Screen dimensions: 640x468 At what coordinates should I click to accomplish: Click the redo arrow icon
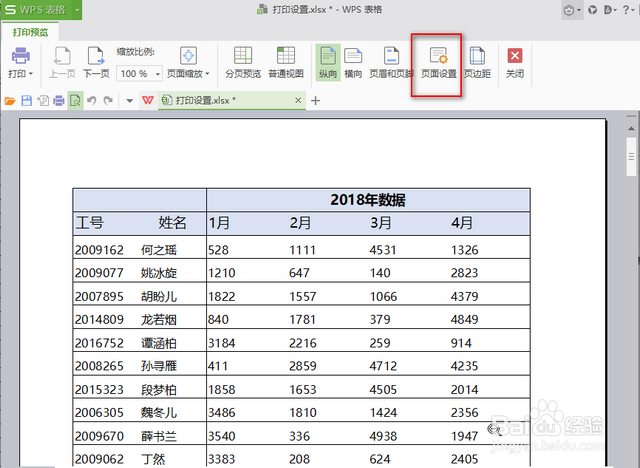(108, 100)
